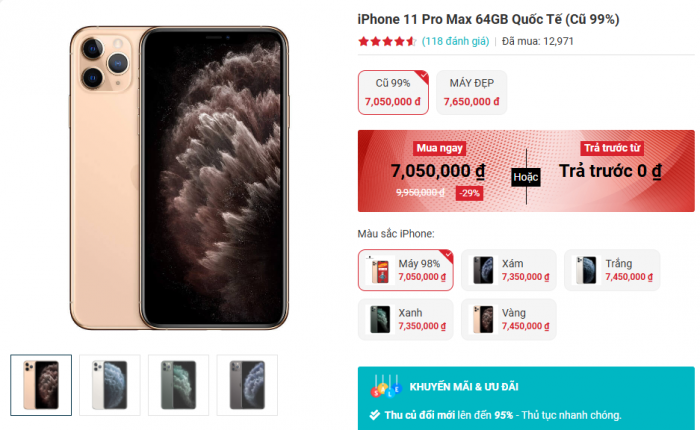View the space gray iPhone thumbnail

247,385
